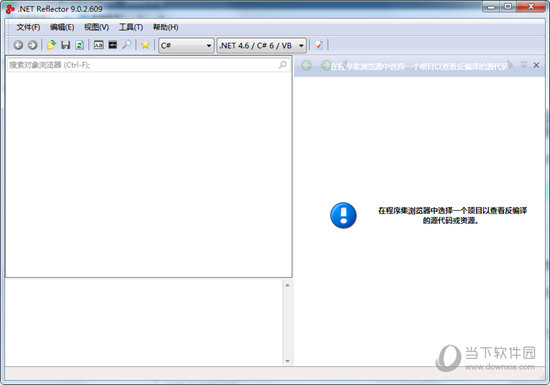Viewport: 550px width, 385px height.
Task: Click into the 搜索对象浏览器 search field
Action: 149,65
